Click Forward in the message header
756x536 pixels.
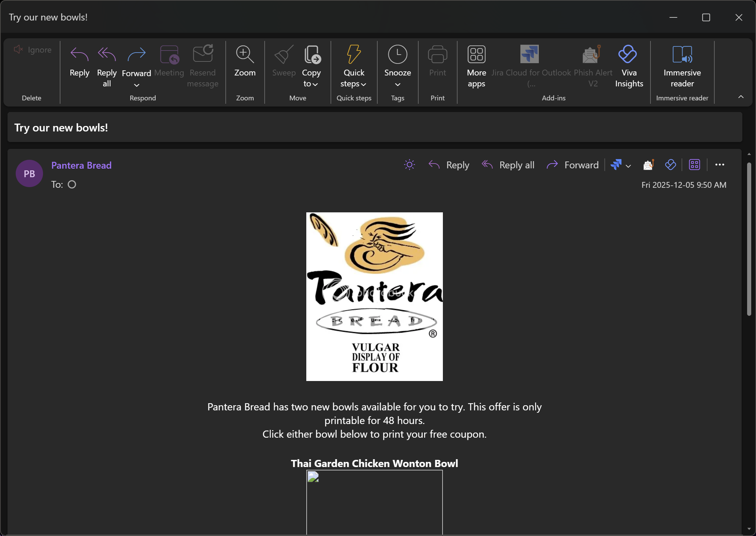(573, 165)
